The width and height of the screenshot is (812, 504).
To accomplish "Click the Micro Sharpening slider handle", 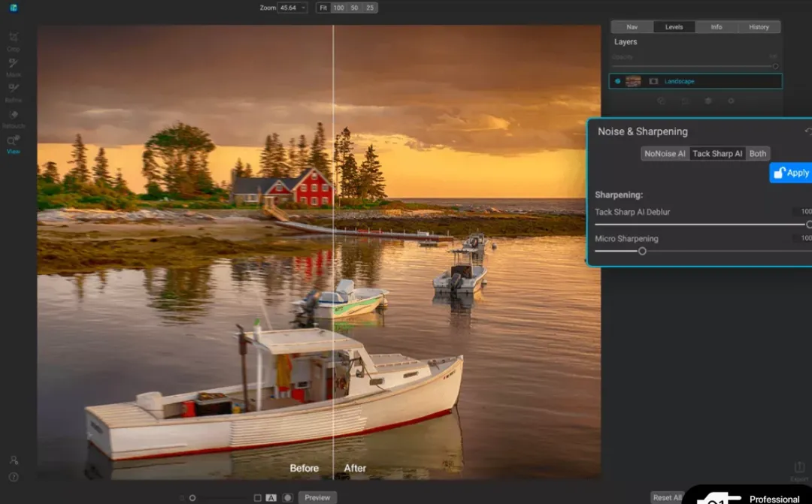I will click(x=642, y=251).
